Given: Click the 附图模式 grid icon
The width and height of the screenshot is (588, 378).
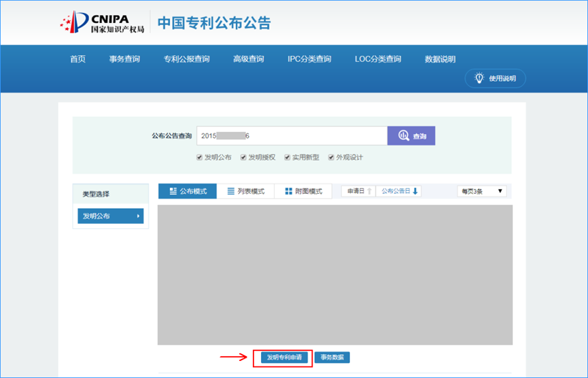Looking at the screenshot, I should (288, 191).
